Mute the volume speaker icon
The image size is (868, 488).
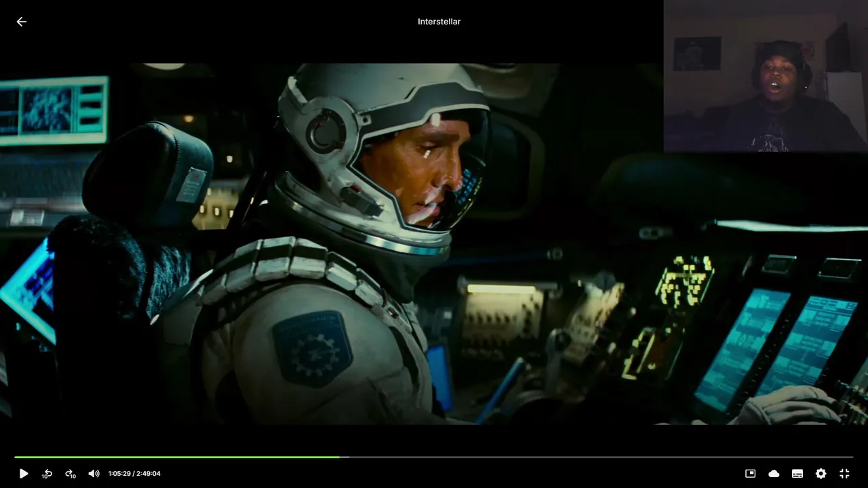94,474
